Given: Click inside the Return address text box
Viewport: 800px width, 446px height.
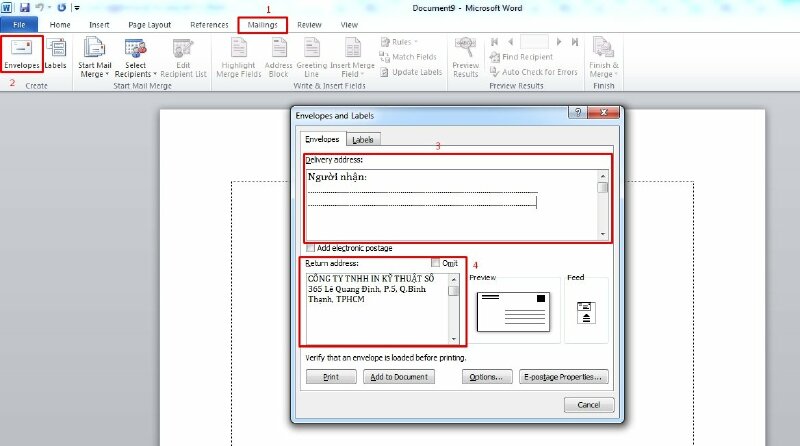Looking at the screenshot, I should [375, 310].
